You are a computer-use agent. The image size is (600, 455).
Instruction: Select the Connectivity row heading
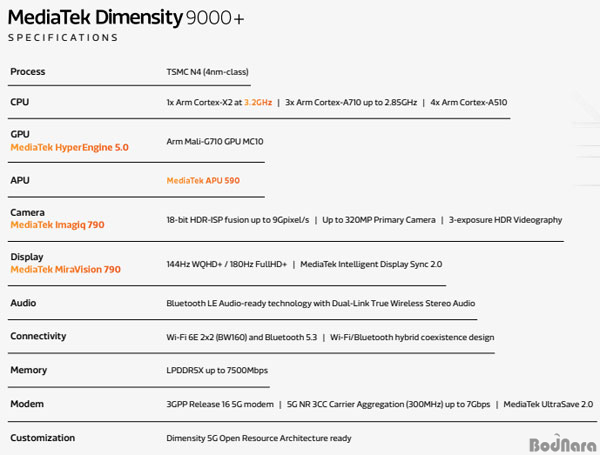(x=38, y=336)
